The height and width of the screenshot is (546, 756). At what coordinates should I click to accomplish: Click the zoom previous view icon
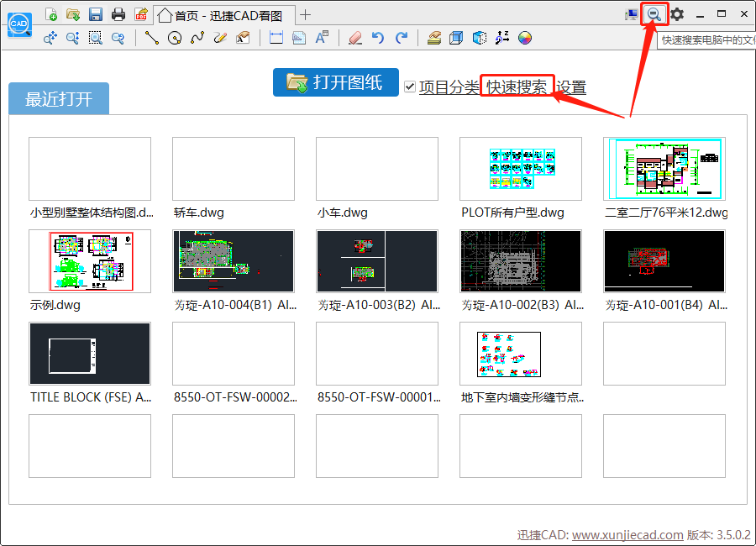click(118, 38)
